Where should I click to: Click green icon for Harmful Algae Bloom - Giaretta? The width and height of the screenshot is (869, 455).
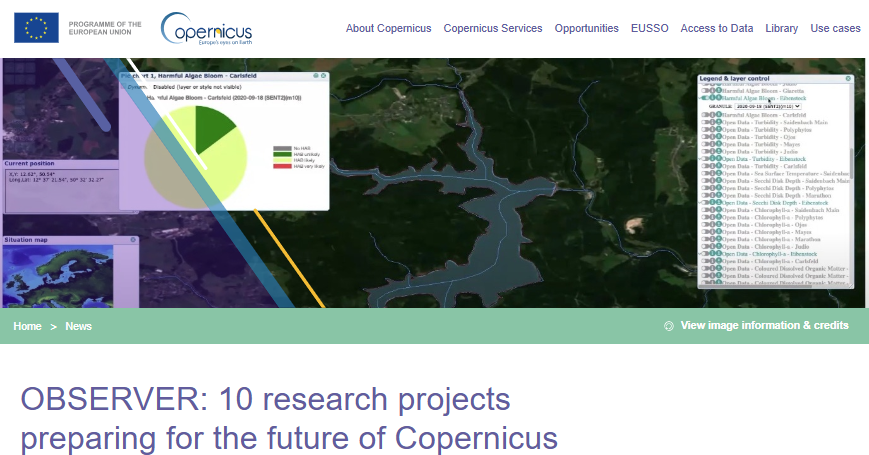tap(719, 90)
